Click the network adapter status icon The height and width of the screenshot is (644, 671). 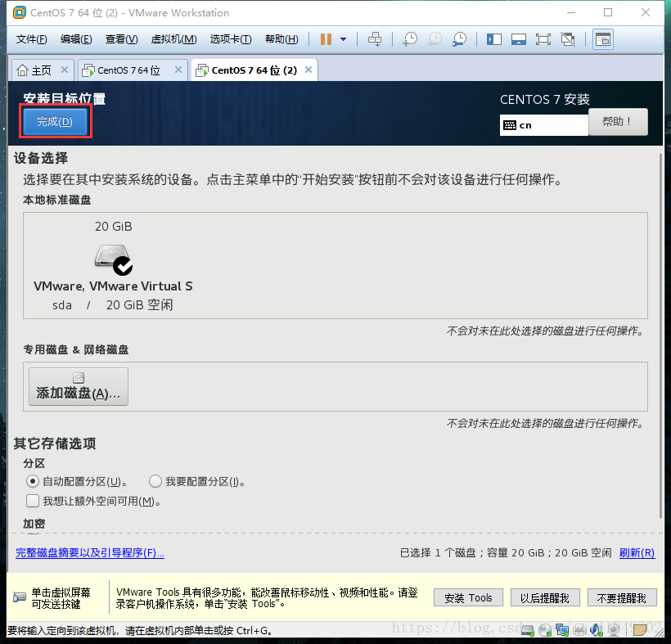point(562,630)
